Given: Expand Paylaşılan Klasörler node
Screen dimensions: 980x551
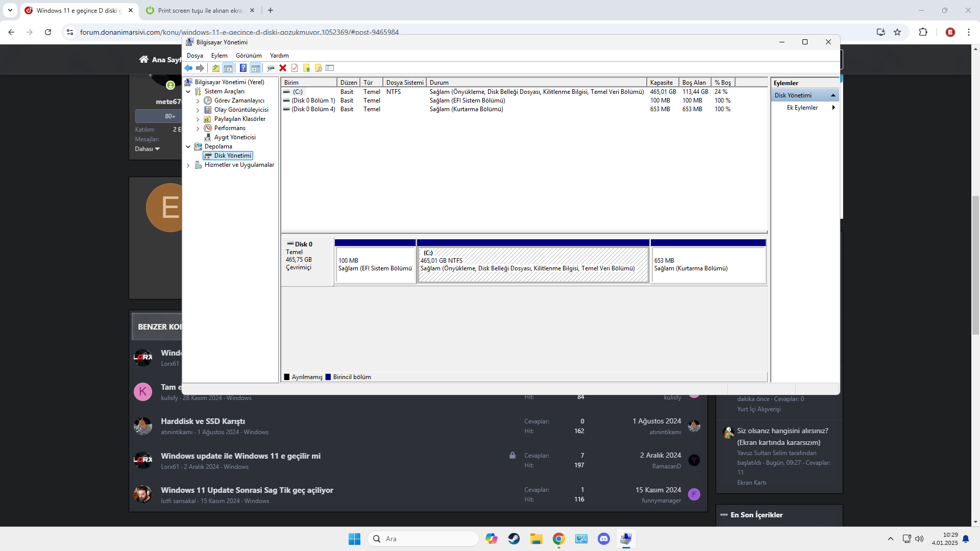Looking at the screenshot, I should tap(198, 119).
